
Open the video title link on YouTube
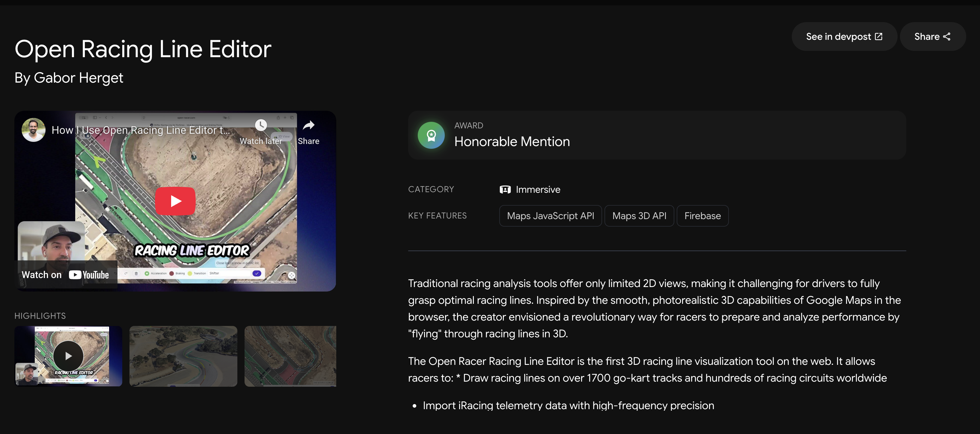tap(141, 130)
